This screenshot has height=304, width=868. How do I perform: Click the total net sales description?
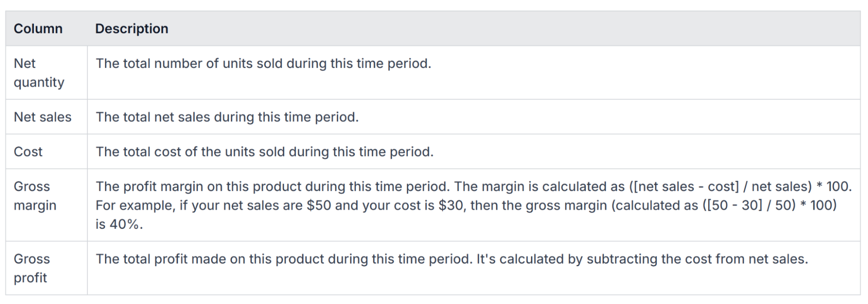pyautogui.click(x=227, y=117)
